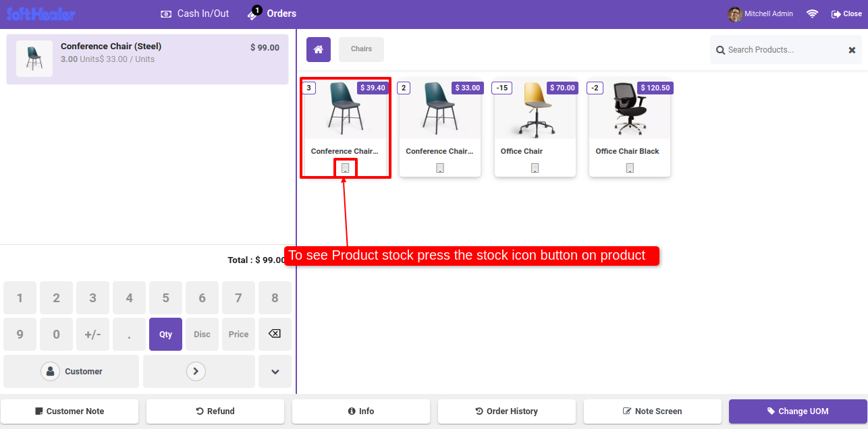Tap numpad key 3
The image size is (868, 429).
tap(92, 297)
